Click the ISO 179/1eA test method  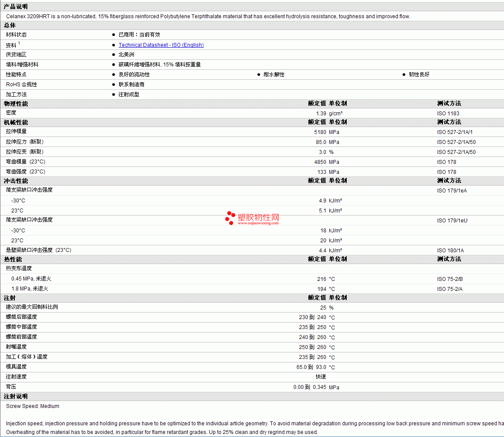click(452, 191)
